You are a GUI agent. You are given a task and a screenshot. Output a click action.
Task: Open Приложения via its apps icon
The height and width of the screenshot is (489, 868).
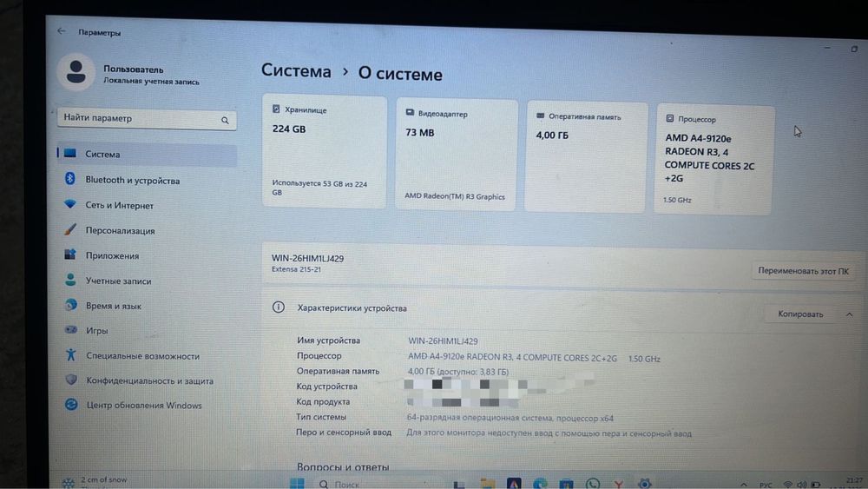tap(69, 254)
